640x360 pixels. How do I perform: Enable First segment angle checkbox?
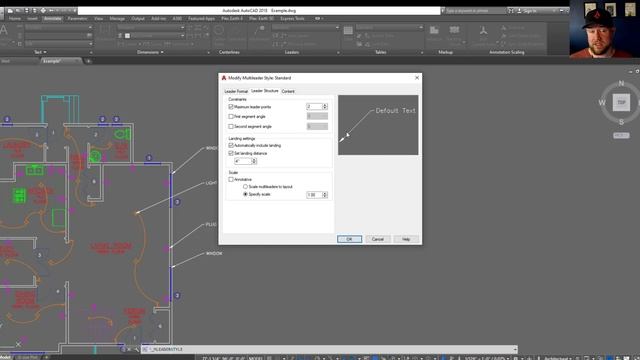pos(231,117)
